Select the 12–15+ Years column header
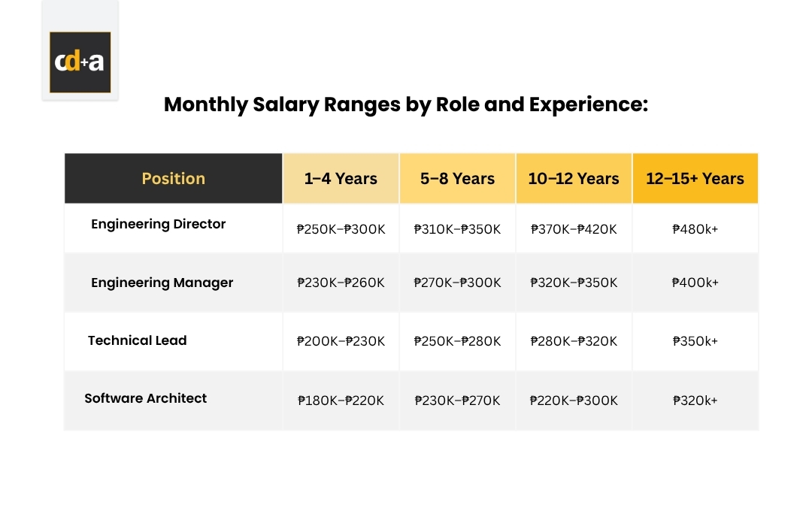 (695, 178)
